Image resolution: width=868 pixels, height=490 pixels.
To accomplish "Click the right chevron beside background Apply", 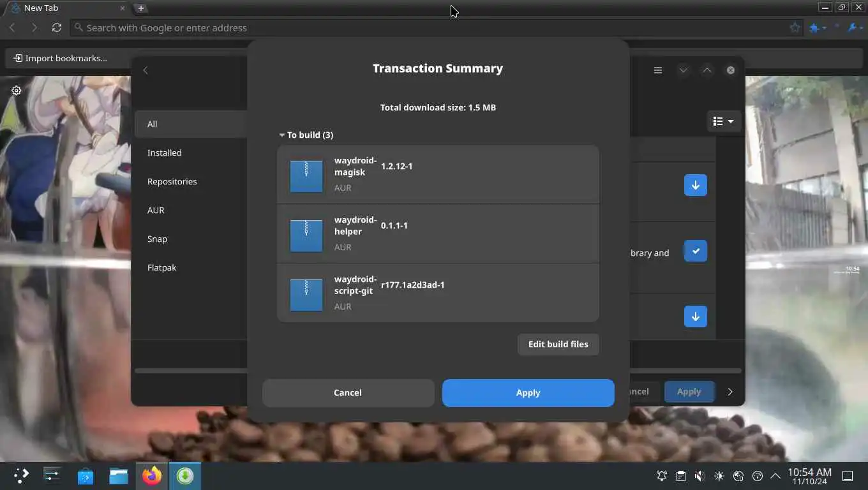I will 730,392.
